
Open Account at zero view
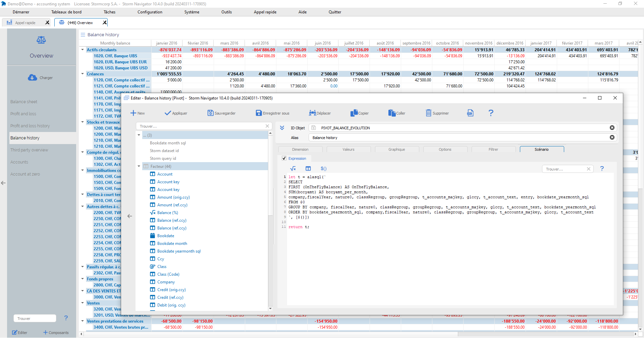pyautogui.click(x=25, y=174)
